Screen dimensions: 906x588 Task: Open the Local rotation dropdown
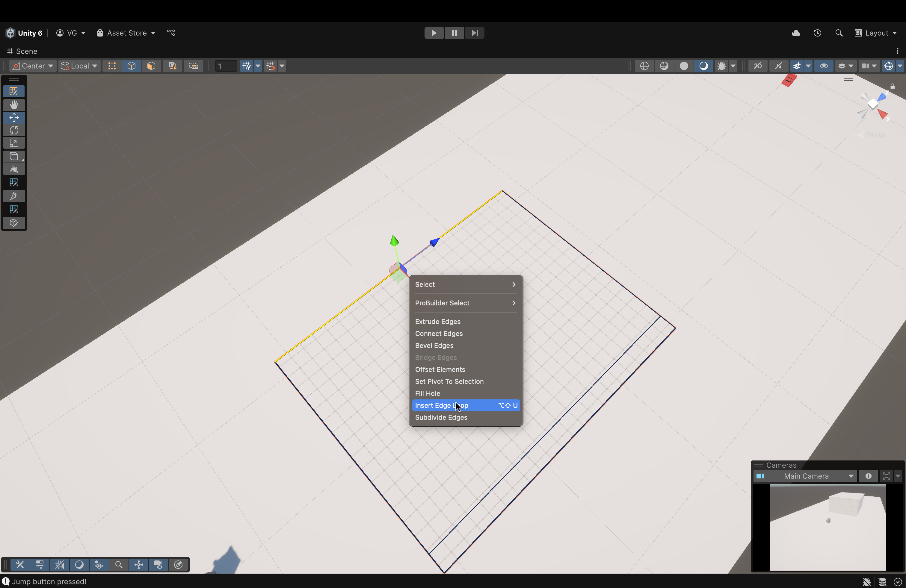click(79, 66)
